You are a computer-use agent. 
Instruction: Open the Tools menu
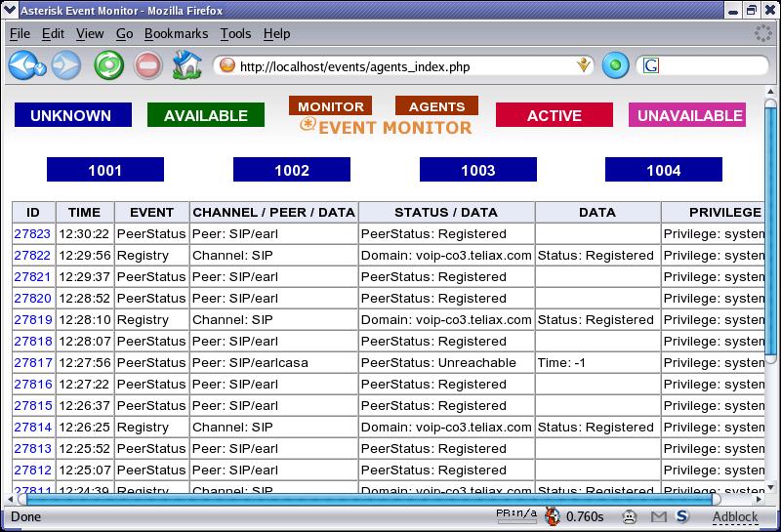[235, 33]
